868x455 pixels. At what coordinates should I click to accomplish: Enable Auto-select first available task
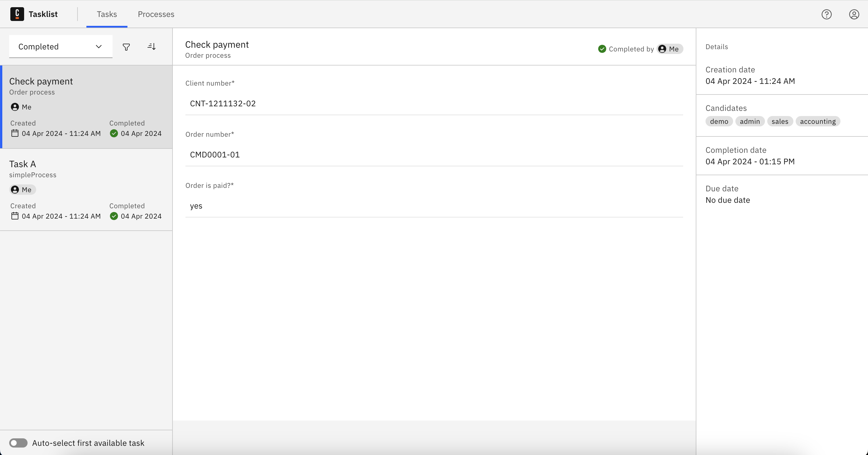[x=18, y=443]
